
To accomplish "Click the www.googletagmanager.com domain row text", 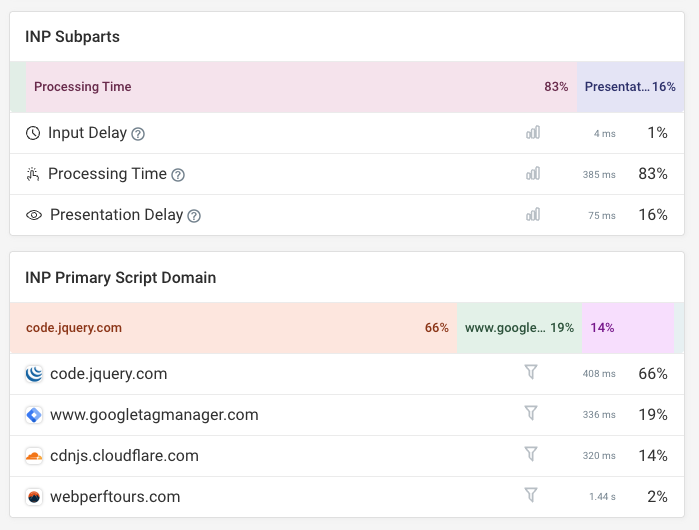I will pos(154,415).
